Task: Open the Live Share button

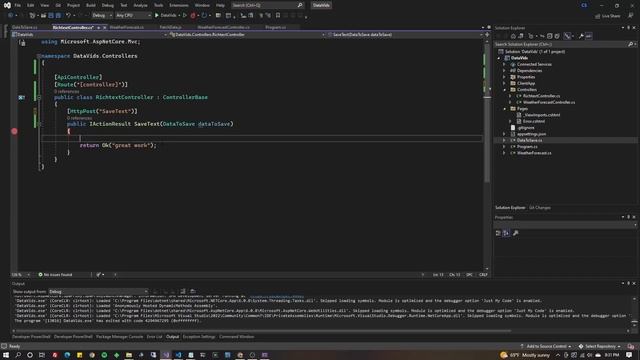Action: coord(607,16)
